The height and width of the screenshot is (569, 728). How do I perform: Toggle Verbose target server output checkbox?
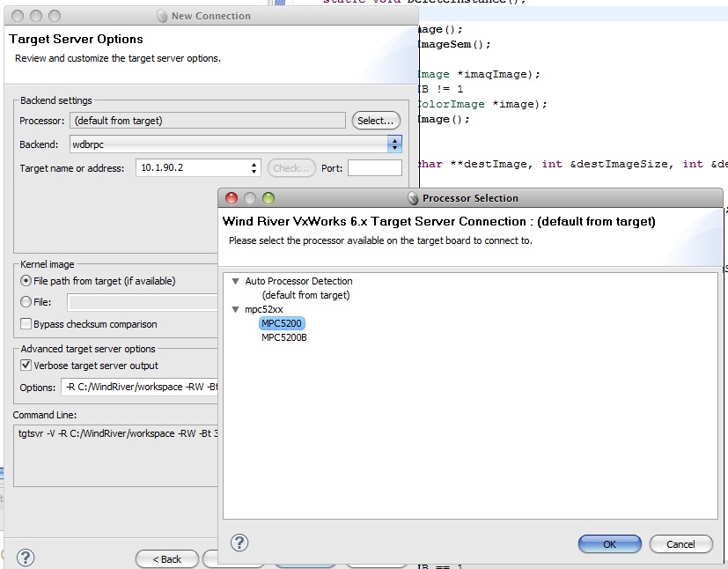26,365
